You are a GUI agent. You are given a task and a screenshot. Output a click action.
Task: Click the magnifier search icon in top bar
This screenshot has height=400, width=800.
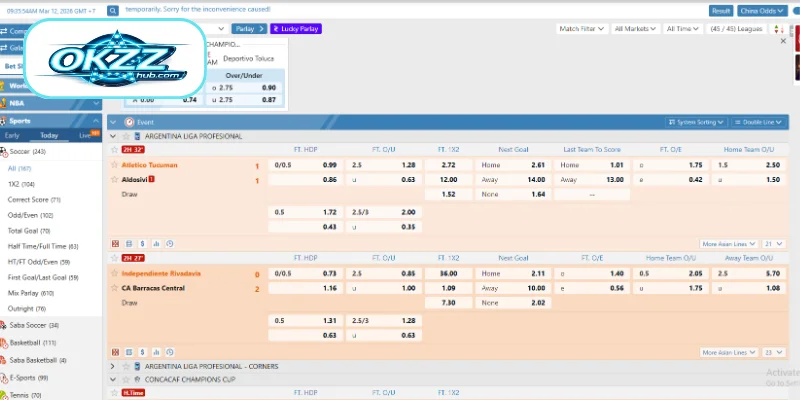[x=113, y=10]
